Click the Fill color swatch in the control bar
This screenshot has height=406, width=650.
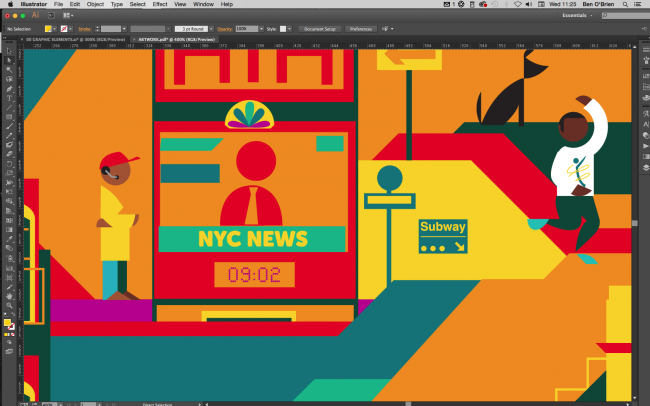click(x=47, y=30)
